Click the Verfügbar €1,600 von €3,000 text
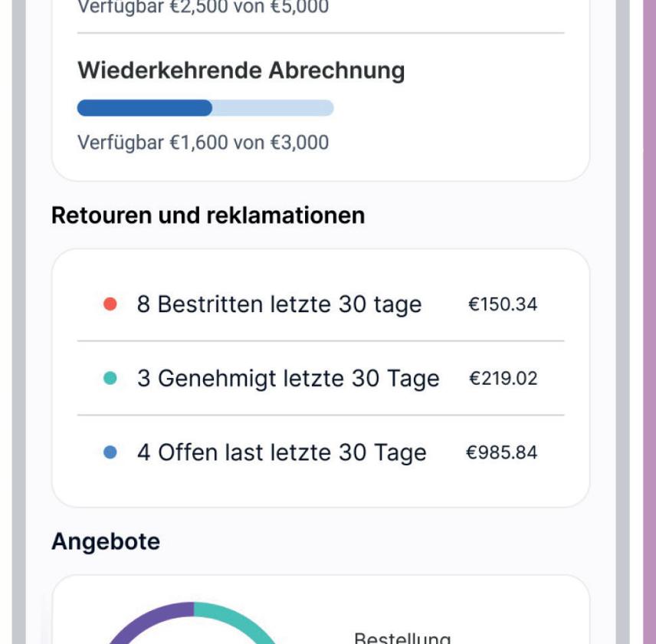This screenshot has width=656, height=644. (203, 143)
